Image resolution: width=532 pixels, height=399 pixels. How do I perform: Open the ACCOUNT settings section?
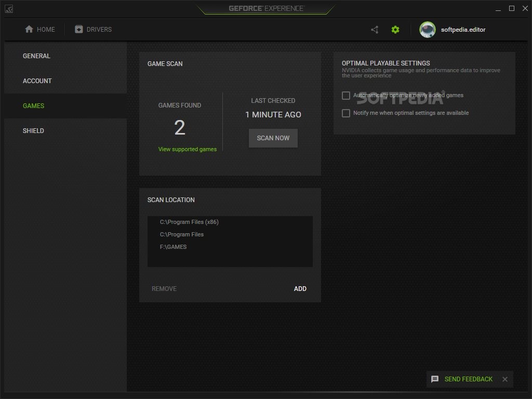point(65,81)
